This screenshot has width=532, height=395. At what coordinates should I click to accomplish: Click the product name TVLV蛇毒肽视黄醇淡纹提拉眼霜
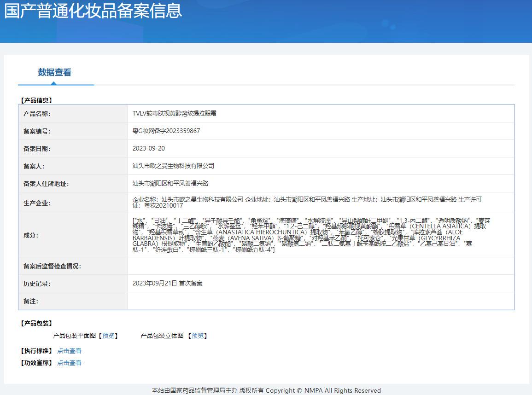[174, 113]
